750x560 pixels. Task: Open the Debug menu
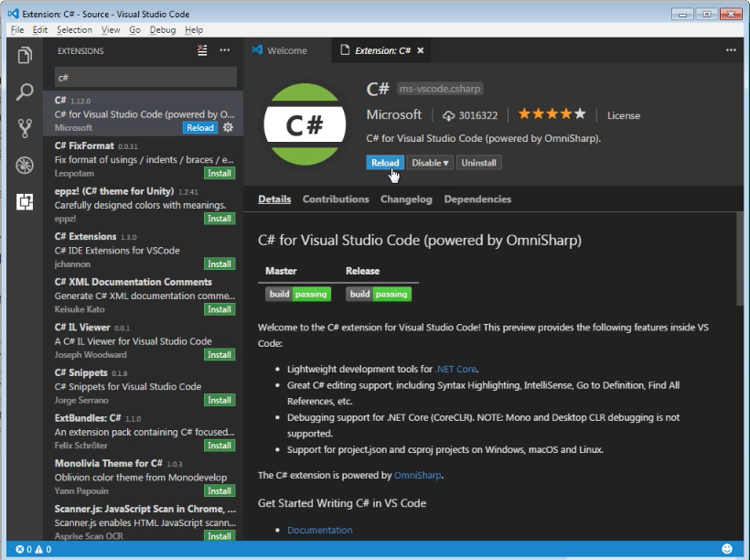coord(163,29)
